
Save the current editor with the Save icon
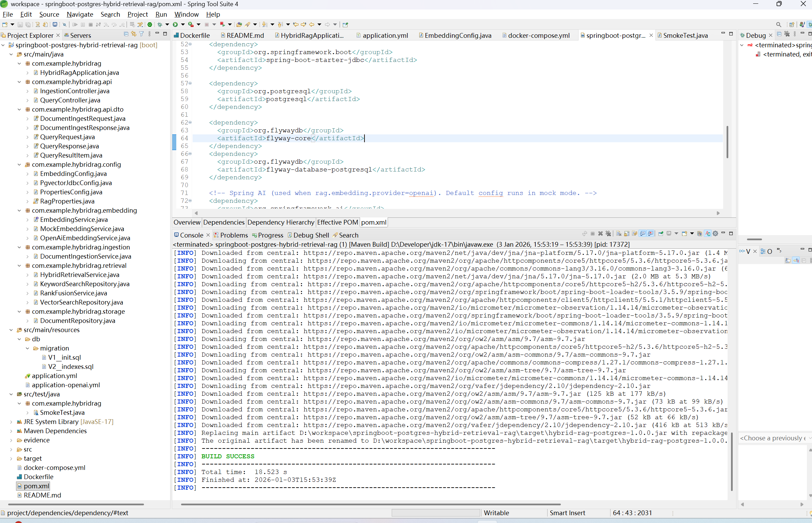[20, 24]
